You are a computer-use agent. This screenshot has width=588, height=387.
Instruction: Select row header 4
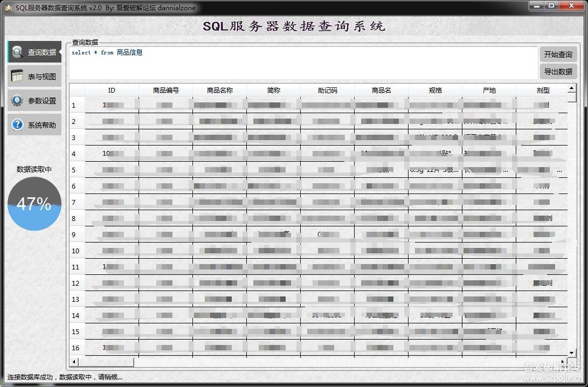coord(77,154)
